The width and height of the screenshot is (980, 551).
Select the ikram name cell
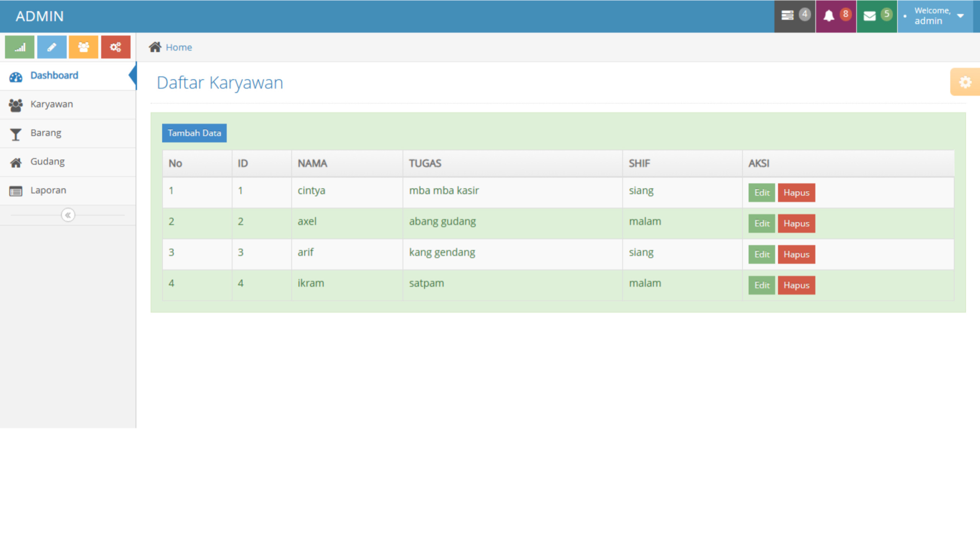click(x=347, y=285)
